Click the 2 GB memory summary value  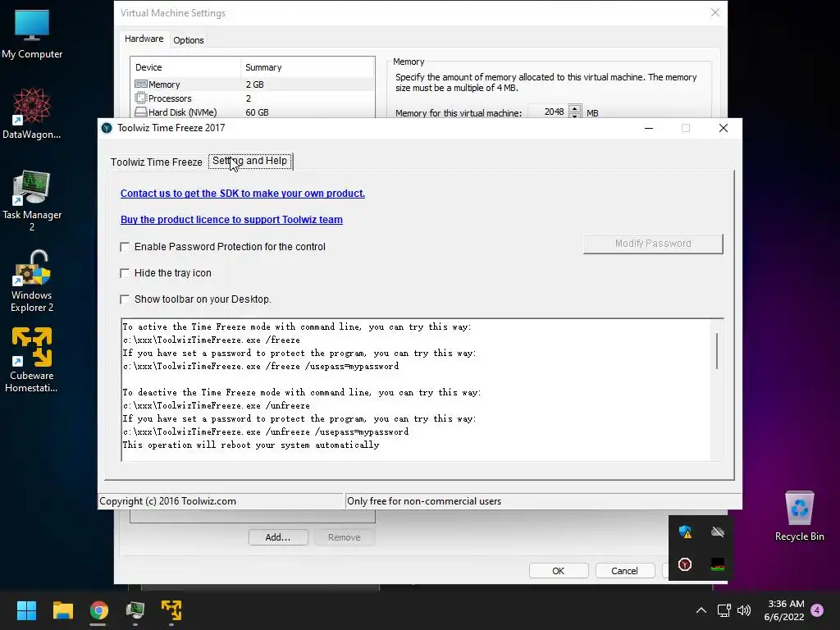click(254, 84)
